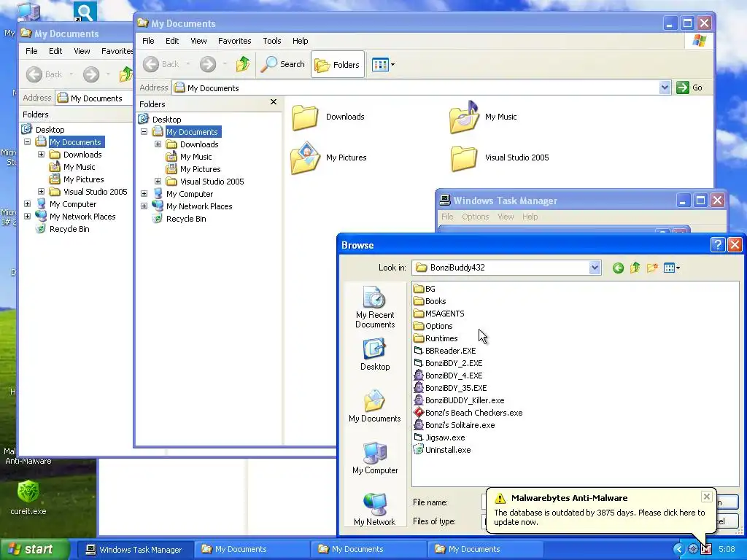
Task: Go to My Computer in Browse places bar
Action: point(375,458)
